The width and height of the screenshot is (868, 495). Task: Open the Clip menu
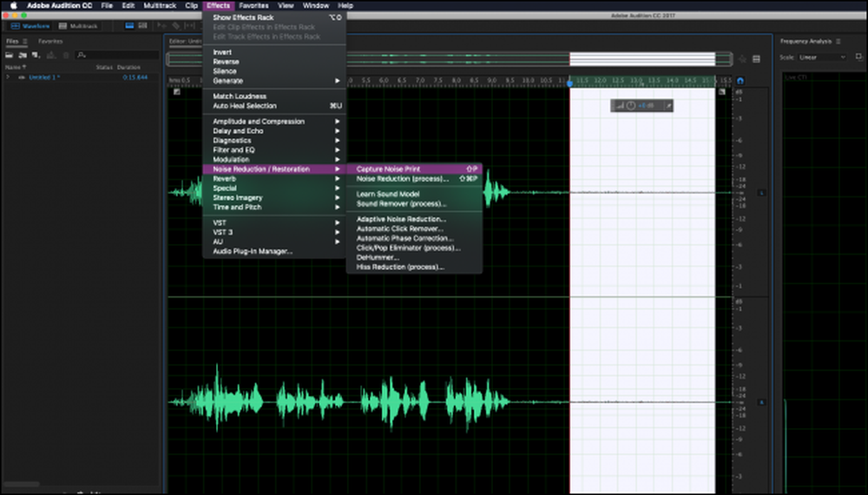[192, 5]
